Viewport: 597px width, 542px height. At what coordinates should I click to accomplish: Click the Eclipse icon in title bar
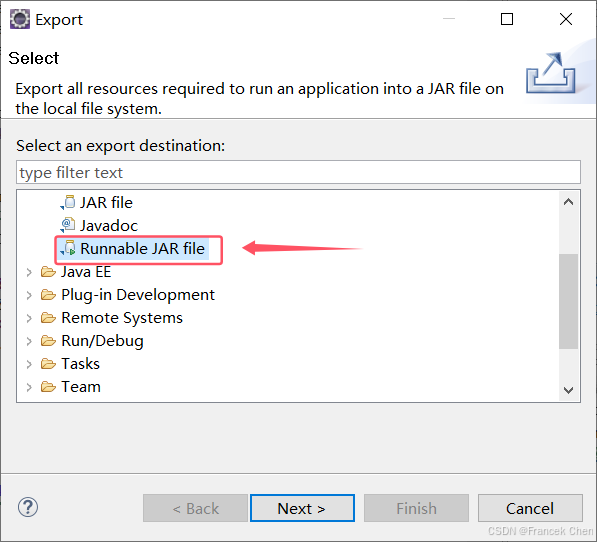[19, 19]
